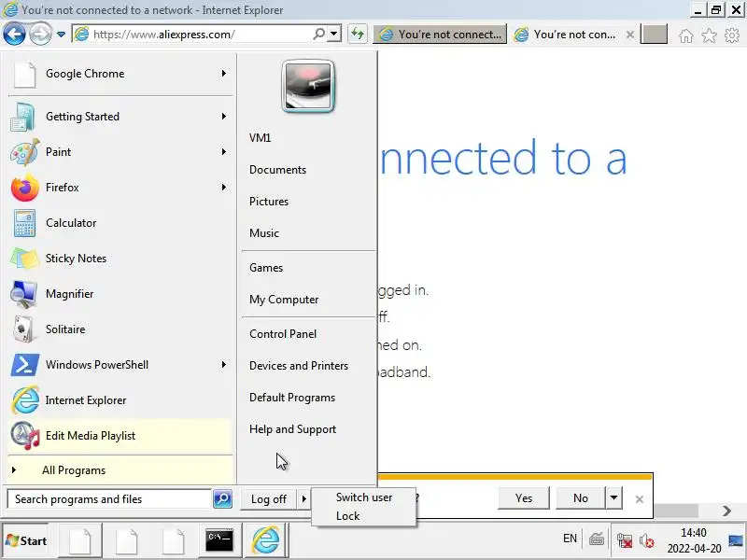Click the on-screen keyboard tray icon
747x560 pixels.
[597, 539]
